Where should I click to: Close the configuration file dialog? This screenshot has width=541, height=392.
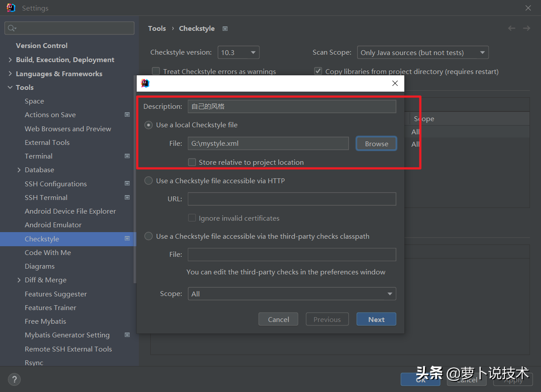point(395,83)
